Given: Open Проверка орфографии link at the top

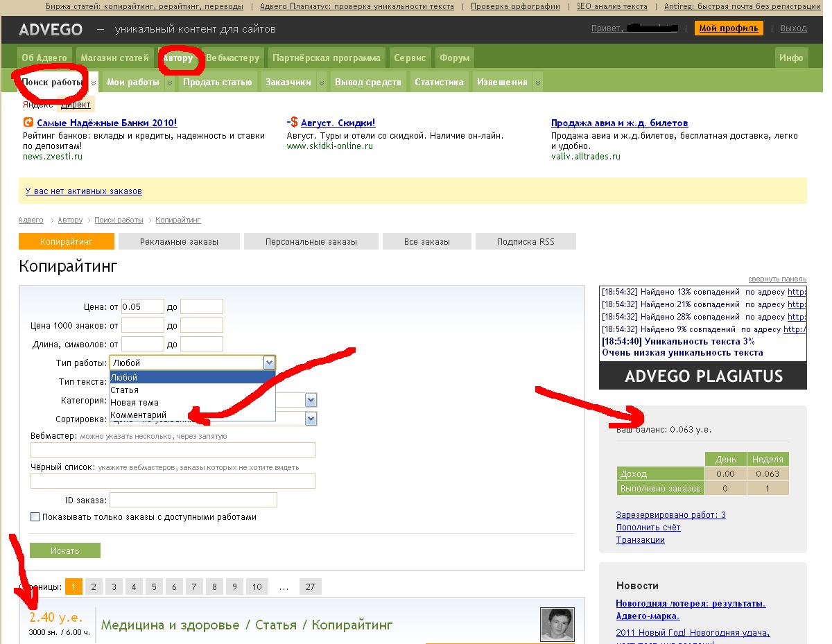Looking at the screenshot, I should [x=515, y=6].
